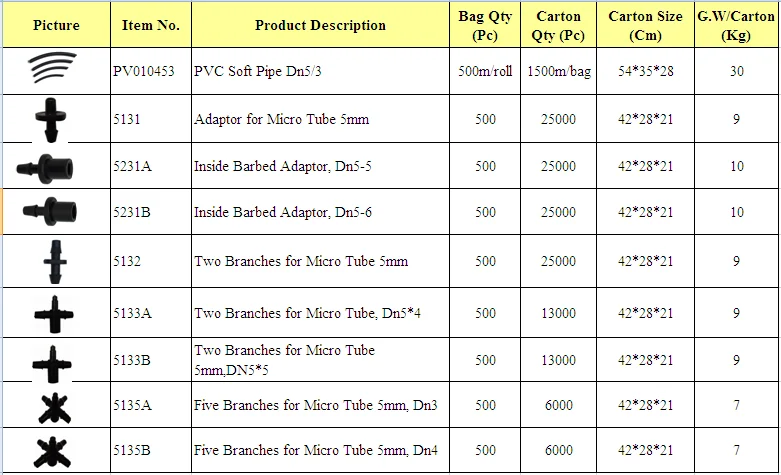
Task: Click the Carton Size (Cm) header
Action: coord(645,25)
